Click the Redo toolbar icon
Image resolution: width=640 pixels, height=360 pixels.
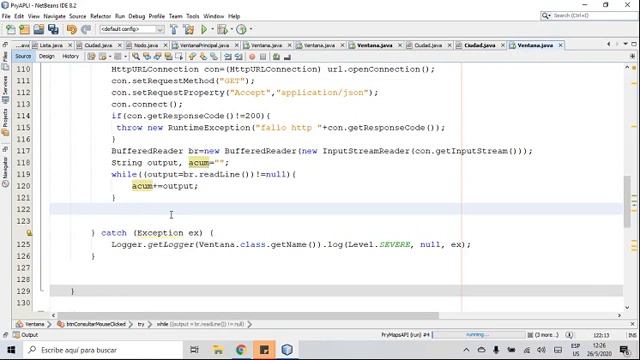coord(86,29)
